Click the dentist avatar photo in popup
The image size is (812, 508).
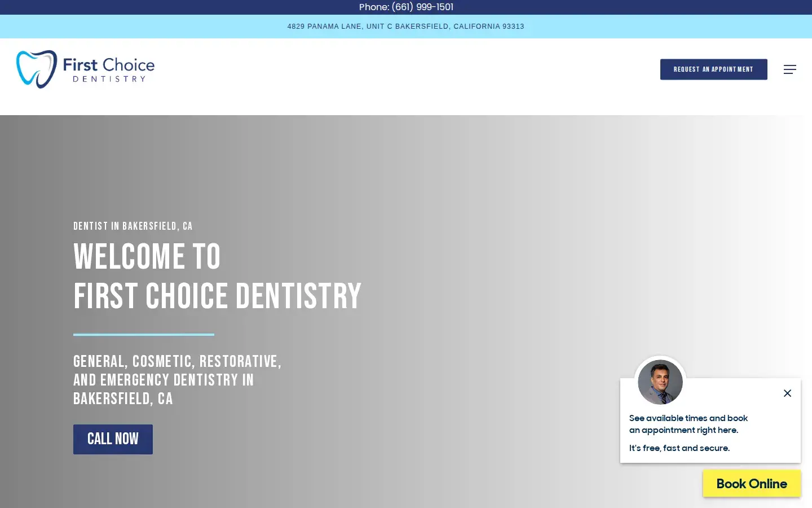[660, 382]
